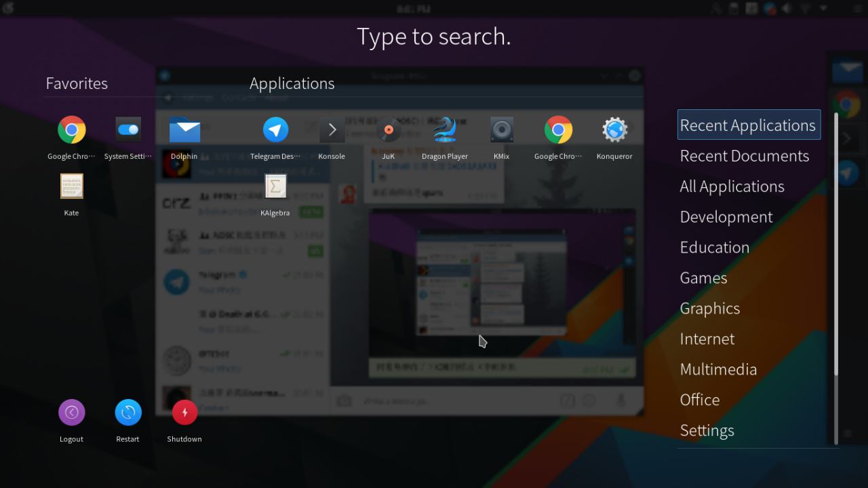Open the Dolphin file manager icon

pos(184,130)
